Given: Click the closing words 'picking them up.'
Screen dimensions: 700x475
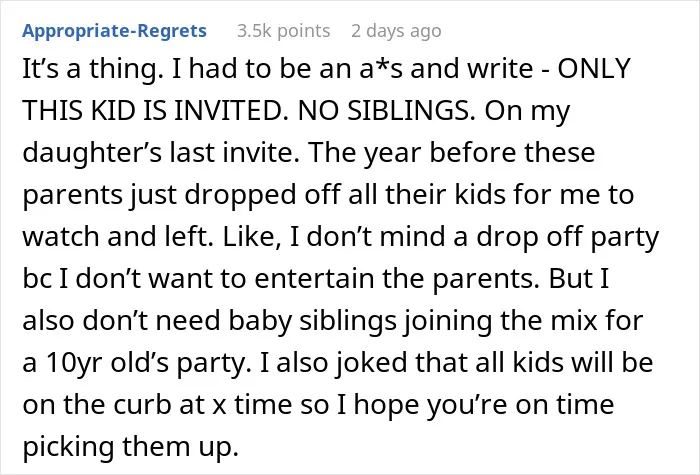Looking at the screenshot, I should tap(130, 447).
